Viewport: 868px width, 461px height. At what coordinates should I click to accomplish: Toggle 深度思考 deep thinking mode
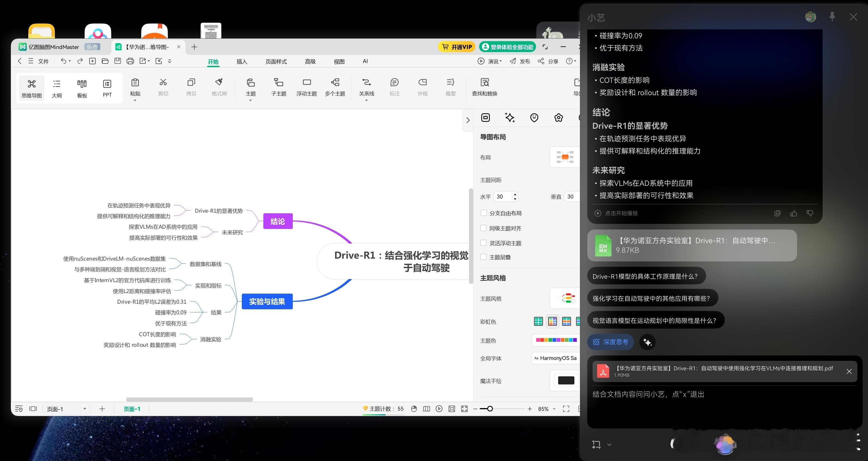[610, 342]
